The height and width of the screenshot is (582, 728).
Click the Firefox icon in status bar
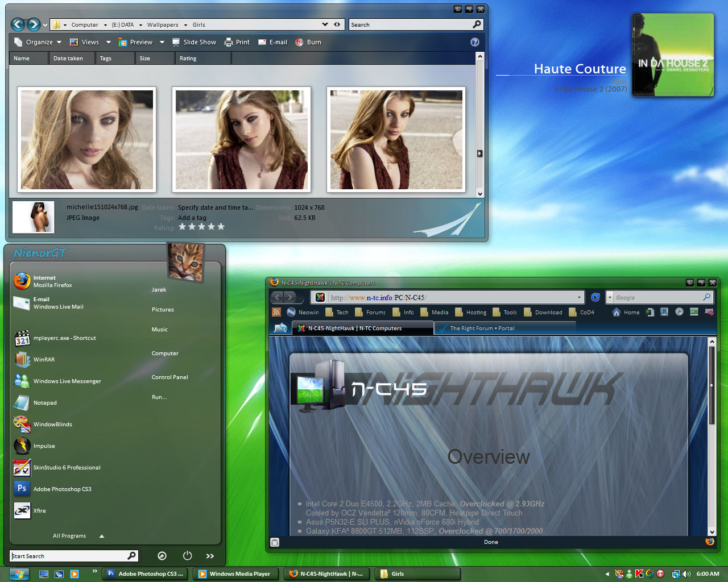tap(710, 542)
